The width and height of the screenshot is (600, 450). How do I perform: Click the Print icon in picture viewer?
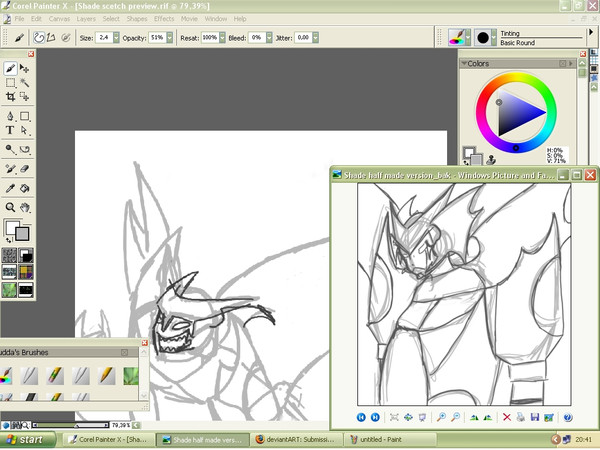pos(521,417)
